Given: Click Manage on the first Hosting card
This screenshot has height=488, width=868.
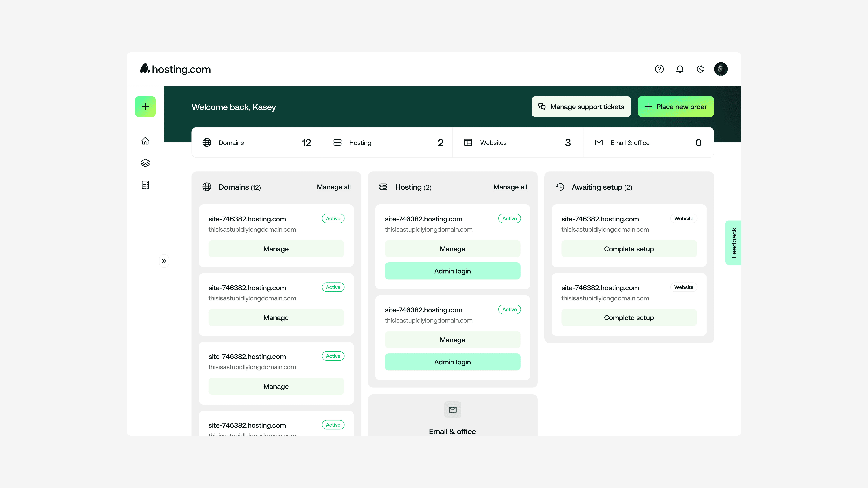Looking at the screenshot, I should coord(453,249).
